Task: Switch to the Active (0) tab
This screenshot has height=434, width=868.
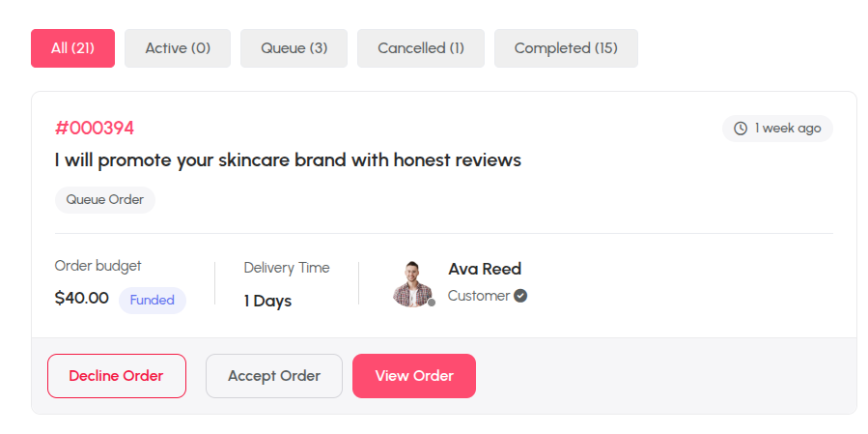Action: 178,48
